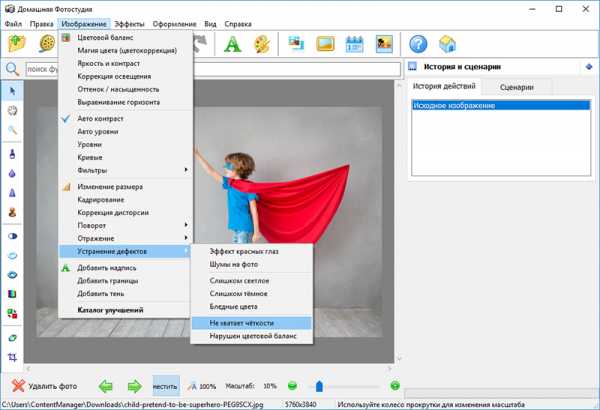
Task: Click the postcard picture toolbar icon
Action: (384, 44)
